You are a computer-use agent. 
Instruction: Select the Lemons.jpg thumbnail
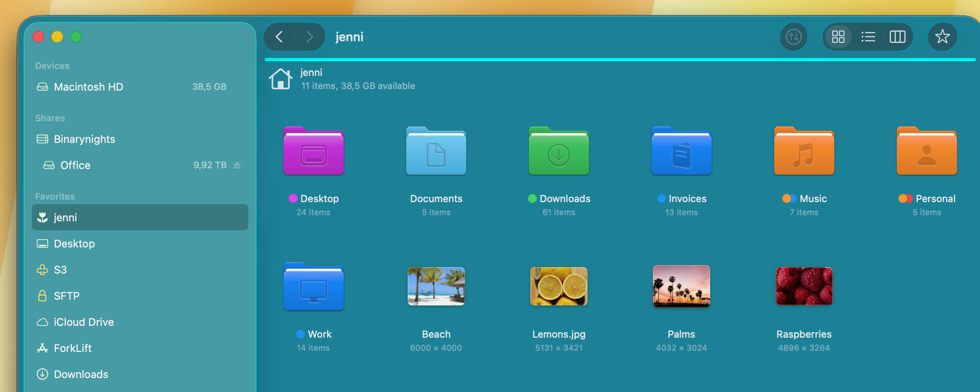(x=559, y=286)
